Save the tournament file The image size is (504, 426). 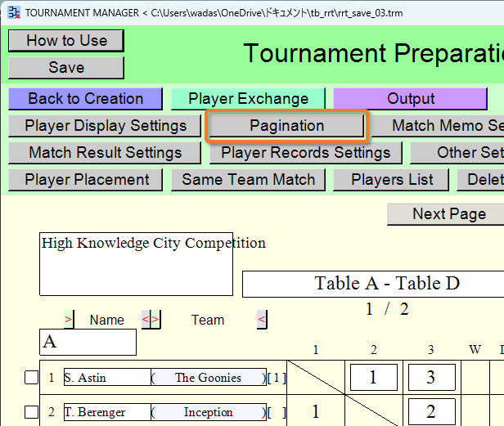point(66,68)
